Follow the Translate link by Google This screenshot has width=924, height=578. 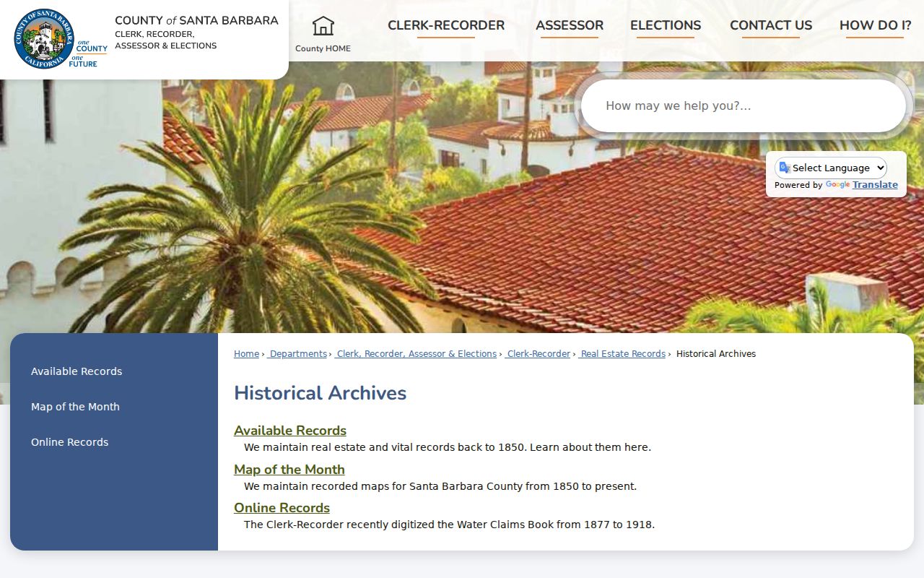pos(875,185)
